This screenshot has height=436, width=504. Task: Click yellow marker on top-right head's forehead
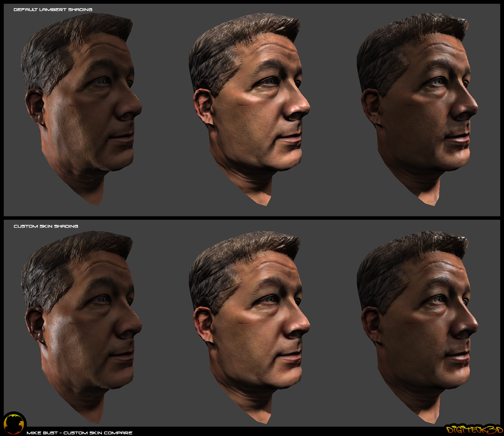(x=469, y=69)
